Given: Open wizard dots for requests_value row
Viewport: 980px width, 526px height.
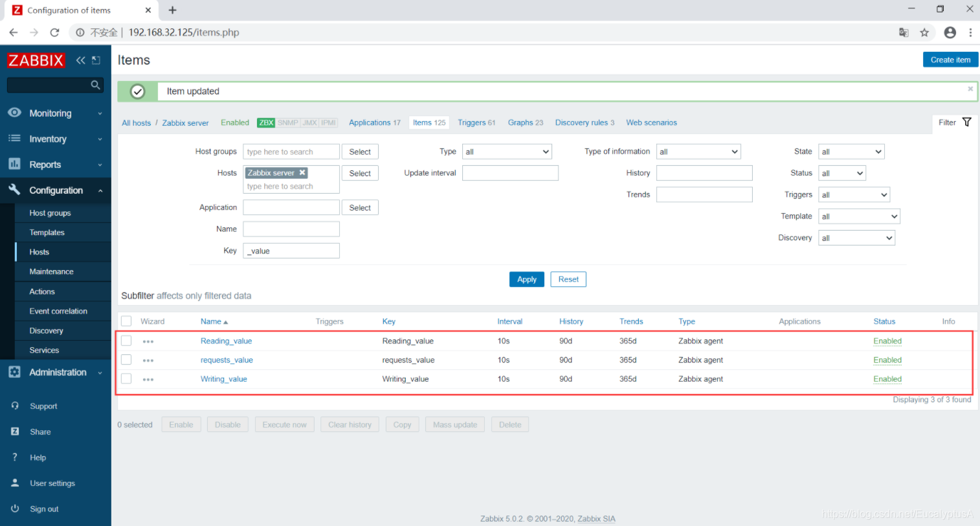Looking at the screenshot, I should pos(148,360).
